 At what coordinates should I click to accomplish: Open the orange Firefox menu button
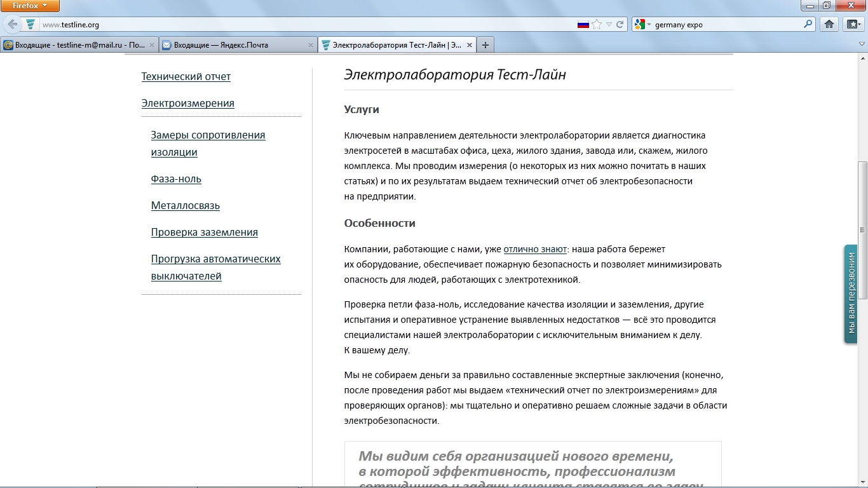point(30,6)
